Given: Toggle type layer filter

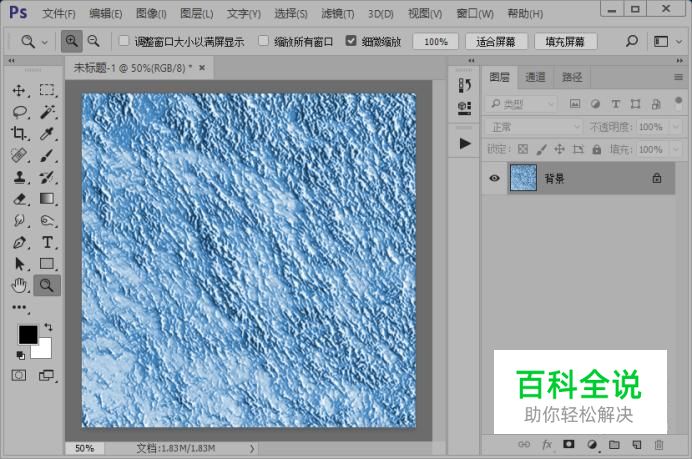Looking at the screenshot, I should tap(615, 104).
